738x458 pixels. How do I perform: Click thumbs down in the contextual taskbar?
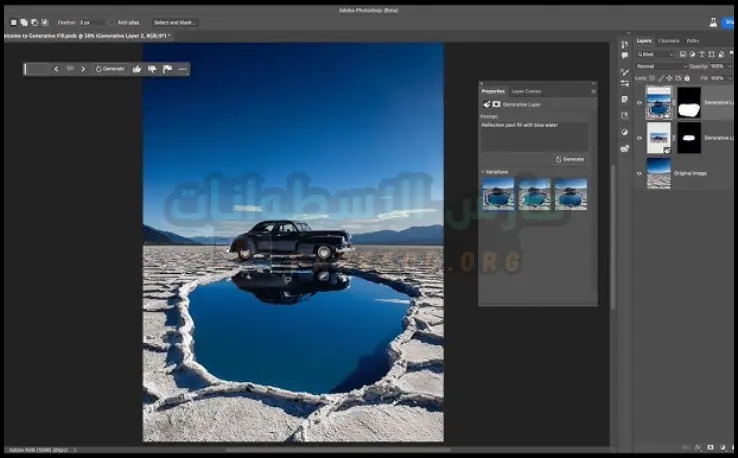(152, 69)
